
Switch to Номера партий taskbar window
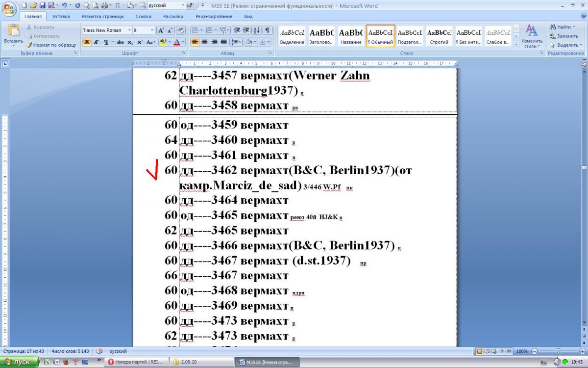[137, 362]
